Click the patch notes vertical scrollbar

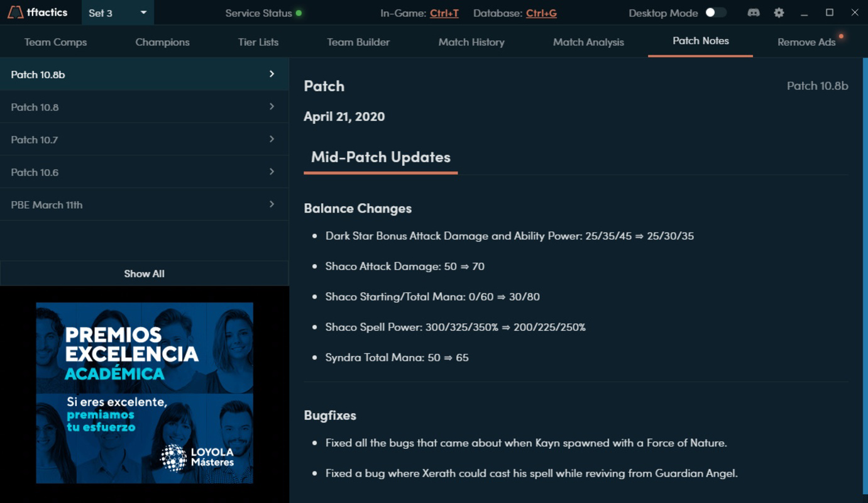click(x=865, y=277)
